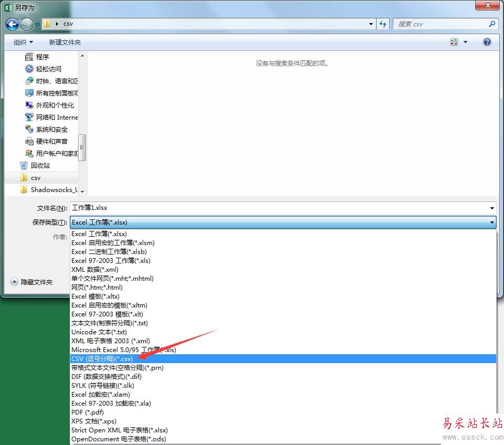Image resolution: width=504 pixels, height=445 pixels.
Task: Select 轻松访问 in the navigation tree
Action: [x=48, y=69]
